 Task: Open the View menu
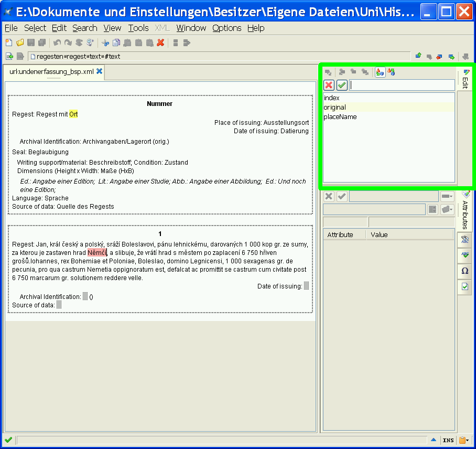pyautogui.click(x=112, y=28)
